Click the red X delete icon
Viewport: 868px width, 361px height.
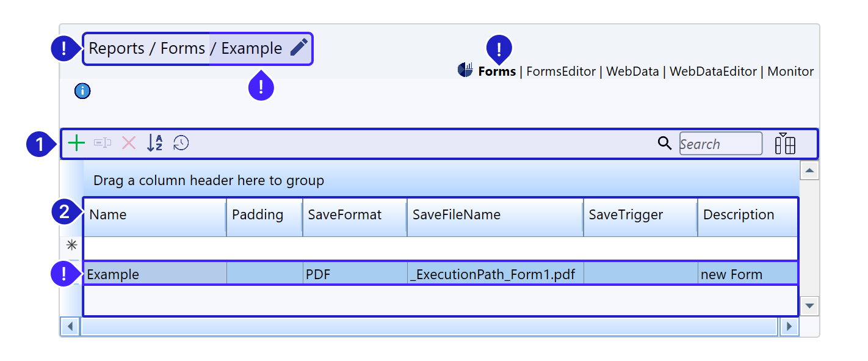[x=129, y=144]
